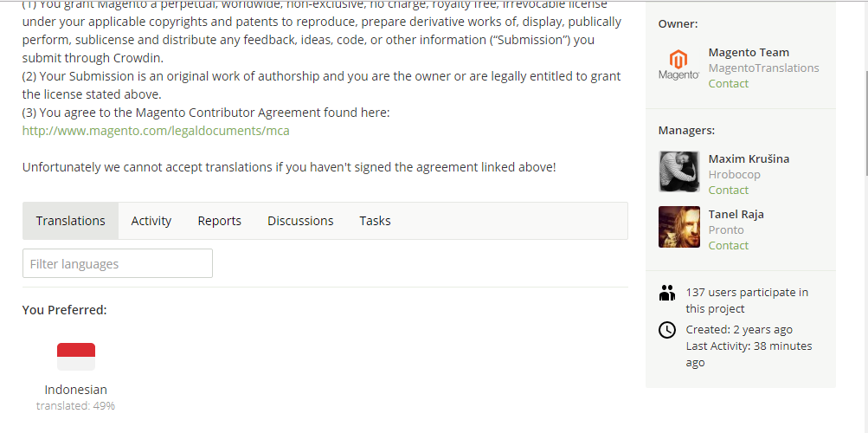
Task: Open the Magento Team profile name
Action: click(749, 52)
